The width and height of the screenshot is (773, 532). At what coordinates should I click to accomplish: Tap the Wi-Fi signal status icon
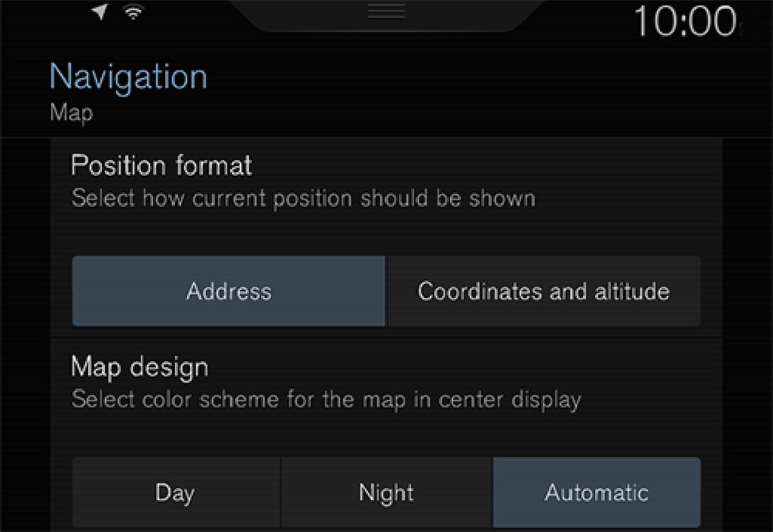pos(134,12)
